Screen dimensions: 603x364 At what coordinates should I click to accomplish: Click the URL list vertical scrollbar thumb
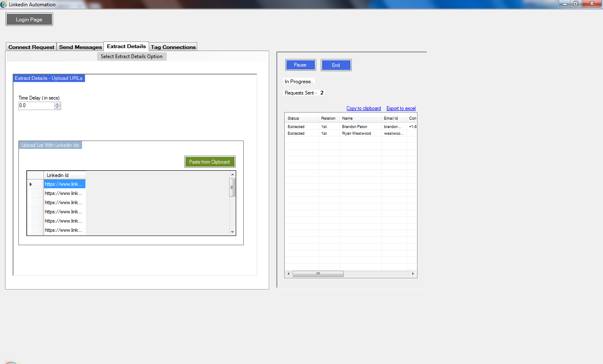point(232,187)
